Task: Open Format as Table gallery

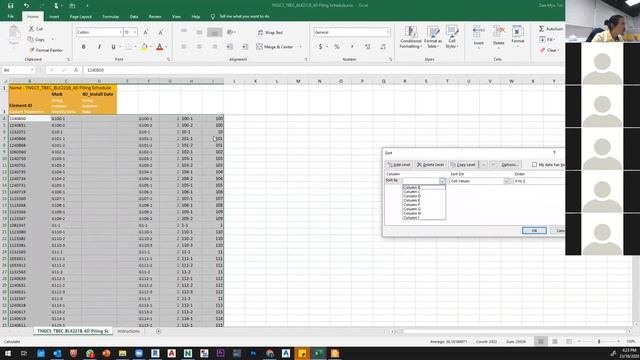Action: pos(433,38)
